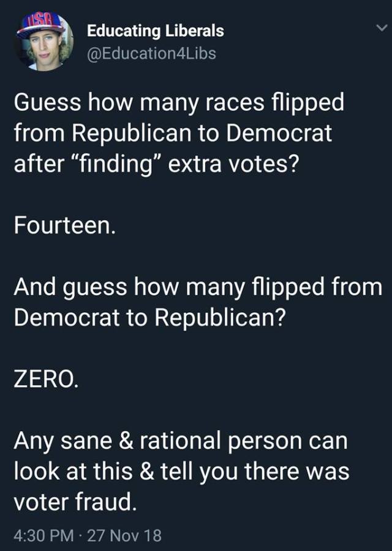This screenshot has height=551, width=392.
Task: Select the first paragraph of the tweet
Action: pos(178,132)
